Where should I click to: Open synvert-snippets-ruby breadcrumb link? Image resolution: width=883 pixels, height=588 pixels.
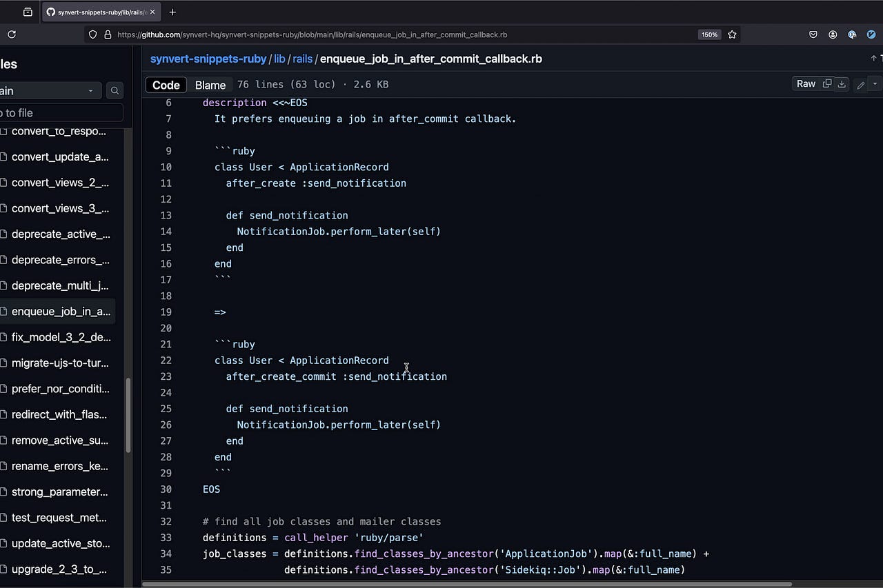(208, 59)
